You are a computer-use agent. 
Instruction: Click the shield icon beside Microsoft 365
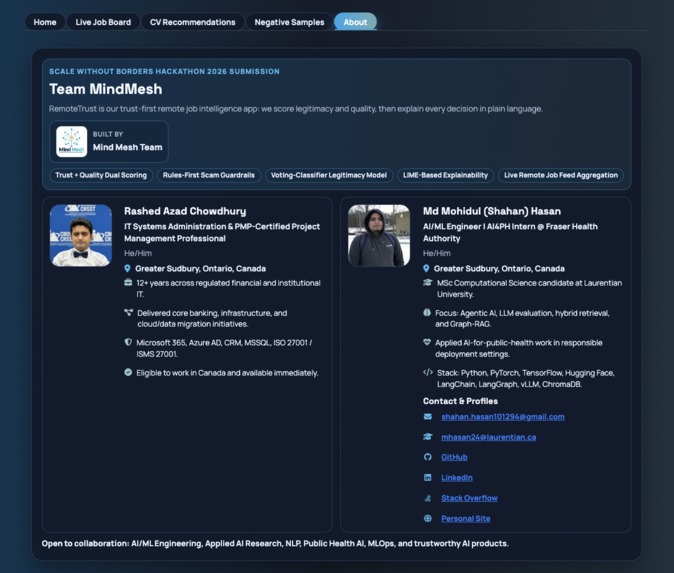(128, 342)
